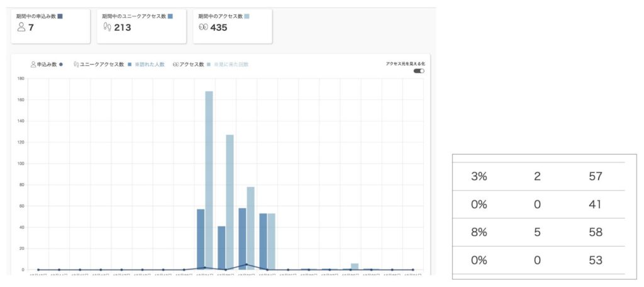Click the 53 cell in the table

pos(596,261)
